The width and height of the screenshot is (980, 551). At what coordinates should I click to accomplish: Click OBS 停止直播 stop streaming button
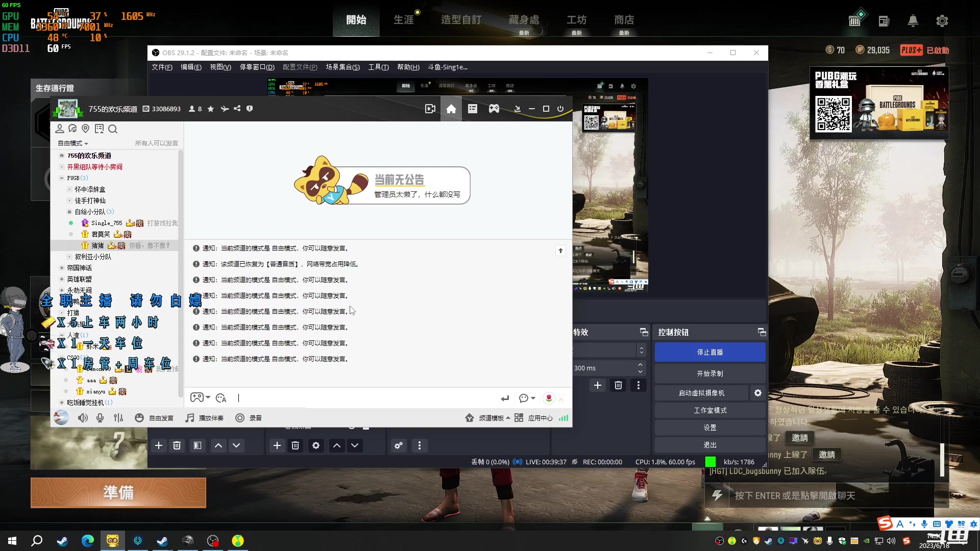[710, 352]
